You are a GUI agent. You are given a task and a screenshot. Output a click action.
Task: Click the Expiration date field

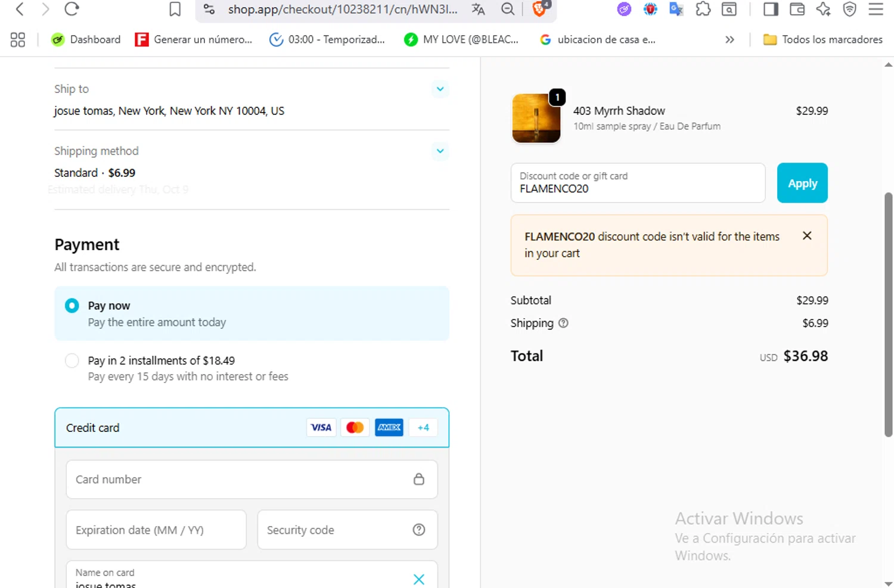[x=156, y=530]
